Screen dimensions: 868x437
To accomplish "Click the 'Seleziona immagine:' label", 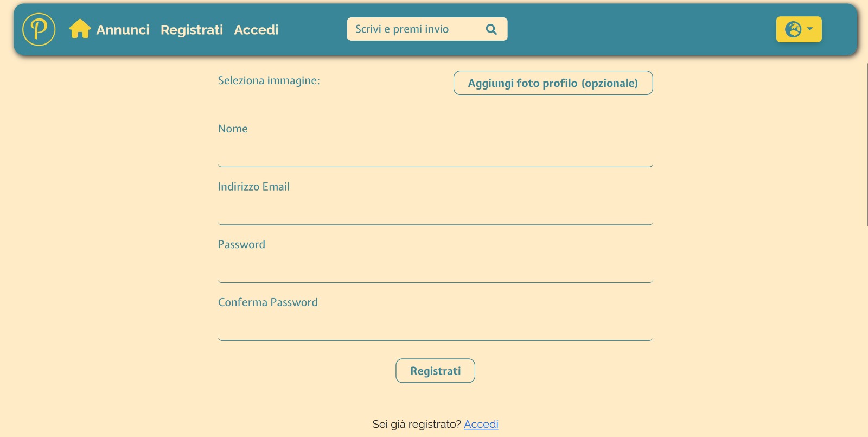I will coord(269,80).
